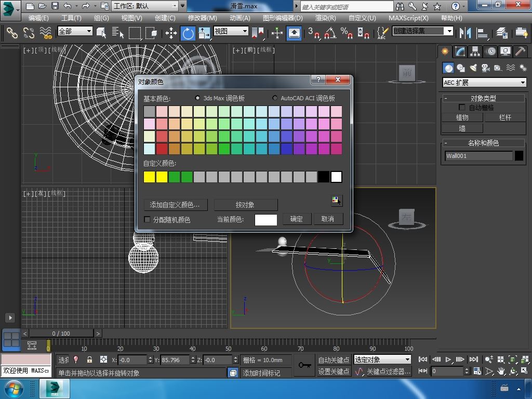
Task: Select the Link tool in main toolbar
Action: pyautogui.click(x=12, y=33)
